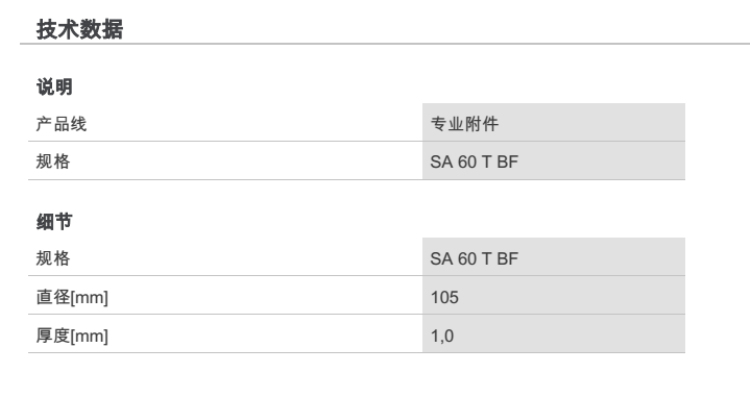
Task: Select the diameter value 105
Action: [444, 298]
